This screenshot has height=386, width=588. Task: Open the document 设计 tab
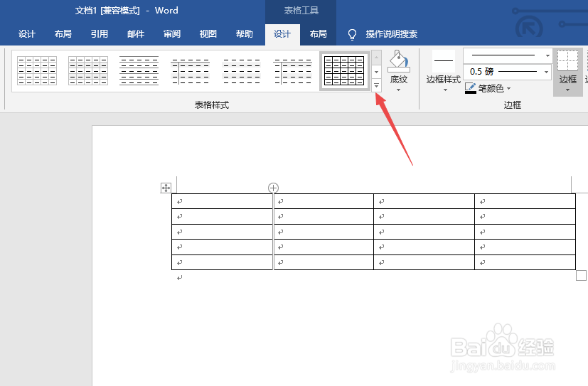pyautogui.click(x=26, y=34)
